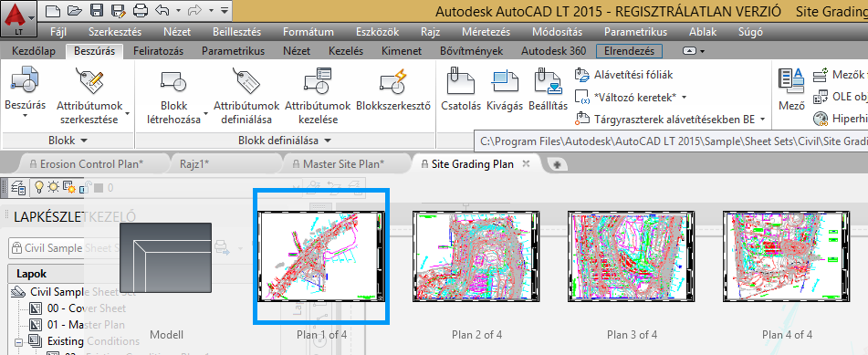
Task: Switch to the Autodesk 360 ribbon tab
Action: (x=554, y=51)
